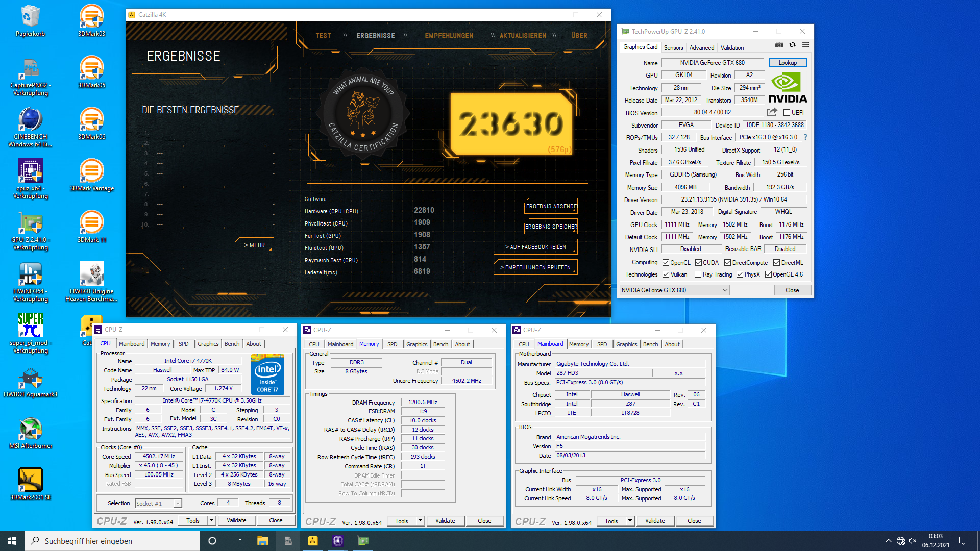Open Task View on the taskbar
The image size is (980, 551).
[237, 541]
